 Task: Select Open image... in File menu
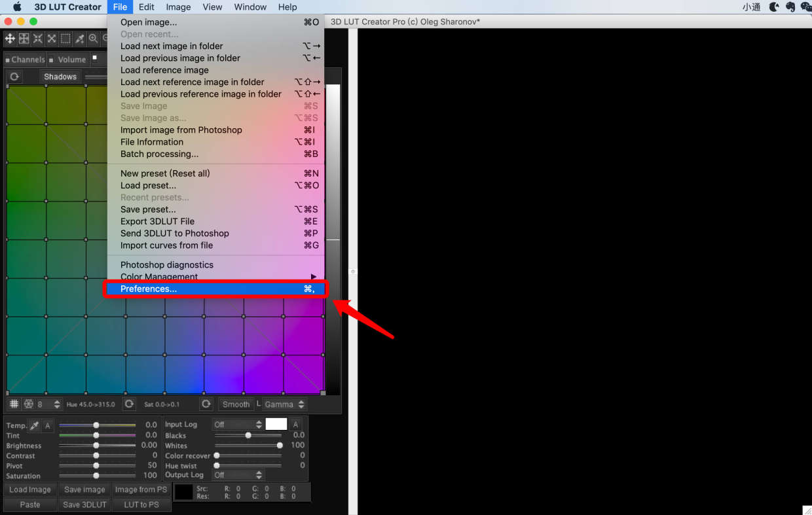coord(215,22)
